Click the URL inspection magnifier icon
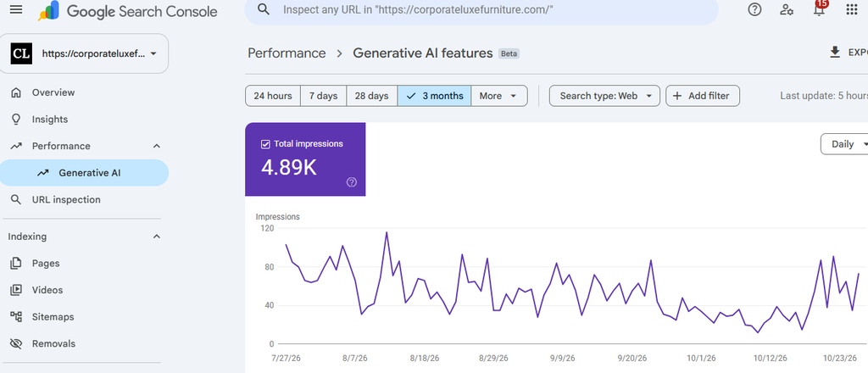The height and width of the screenshot is (373, 868). (16, 200)
